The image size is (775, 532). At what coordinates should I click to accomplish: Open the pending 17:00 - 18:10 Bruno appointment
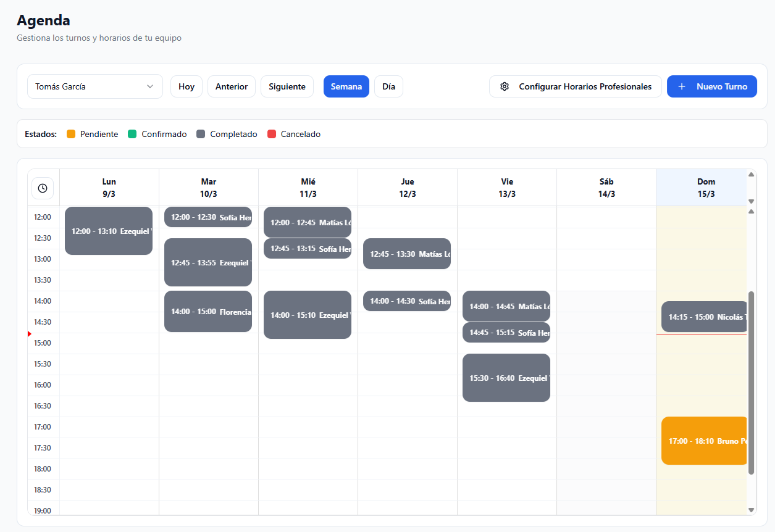pos(704,441)
